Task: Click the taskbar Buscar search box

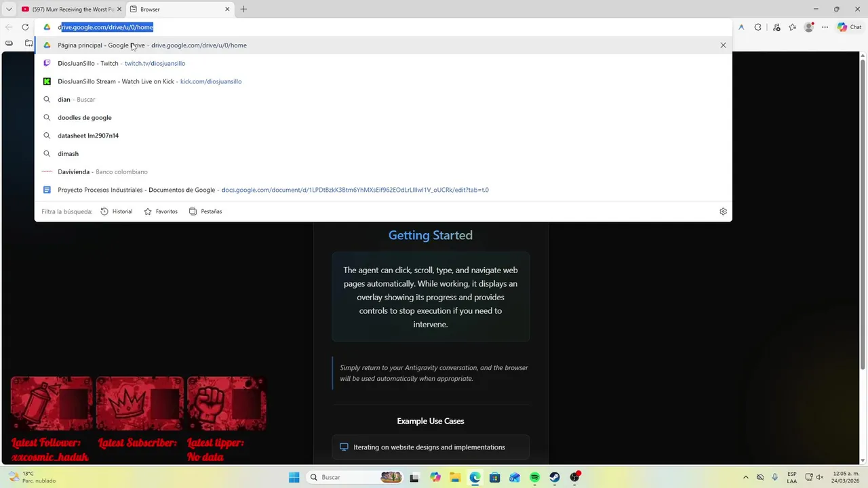Action: point(356,477)
